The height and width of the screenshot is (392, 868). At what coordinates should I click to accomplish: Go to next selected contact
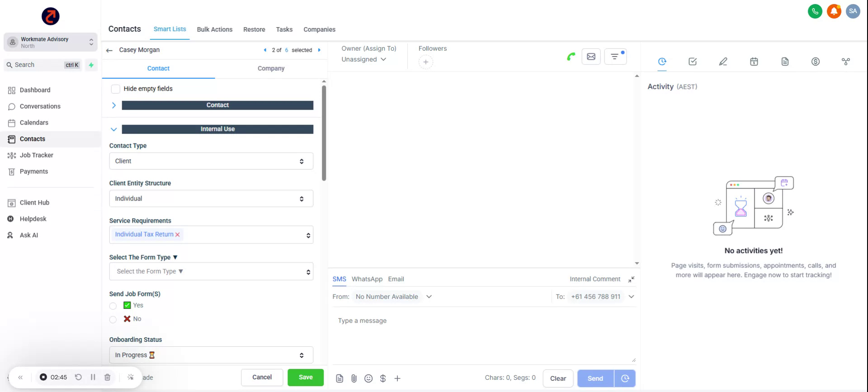319,50
